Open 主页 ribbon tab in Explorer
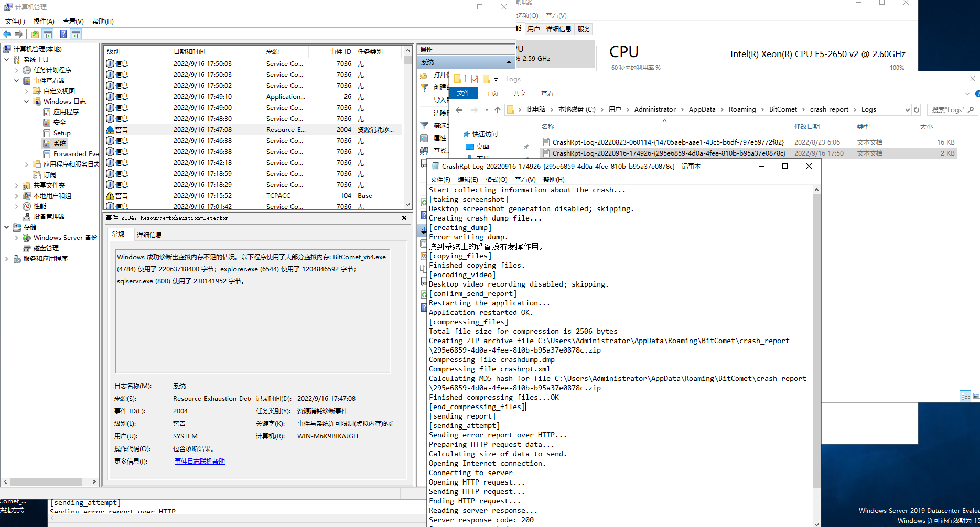Screen dimensions: 980x527 pyautogui.click(x=492, y=93)
